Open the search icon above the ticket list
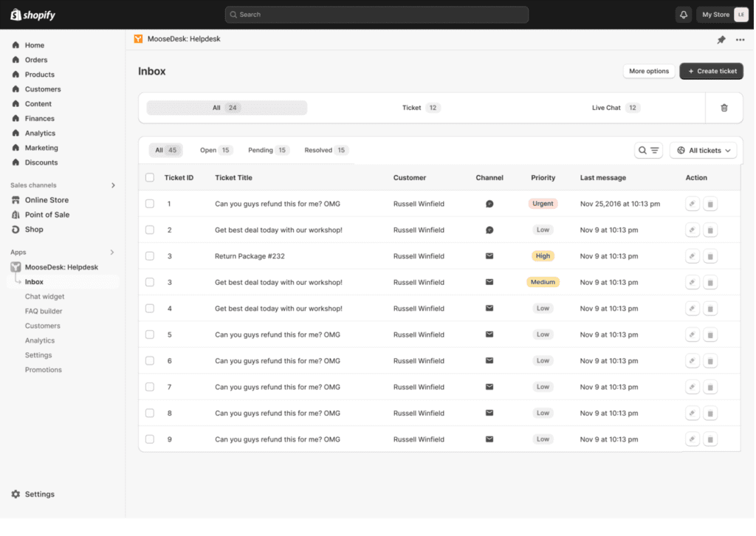 click(x=641, y=150)
